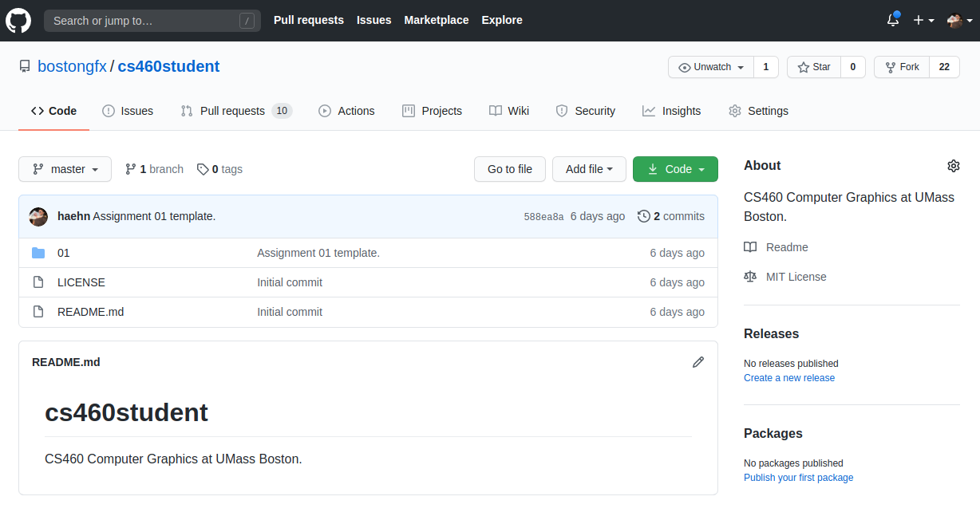Switch to the Settings tab
Image resolution: width=980 pixels, height=520 pixels.
click(758, 111)
